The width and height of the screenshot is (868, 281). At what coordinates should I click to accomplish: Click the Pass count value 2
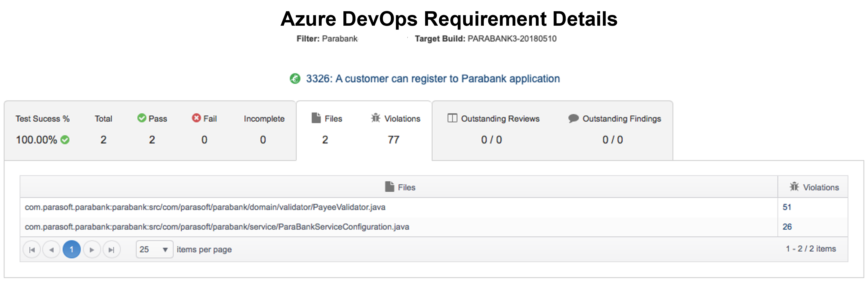click(x=152, y=140)
